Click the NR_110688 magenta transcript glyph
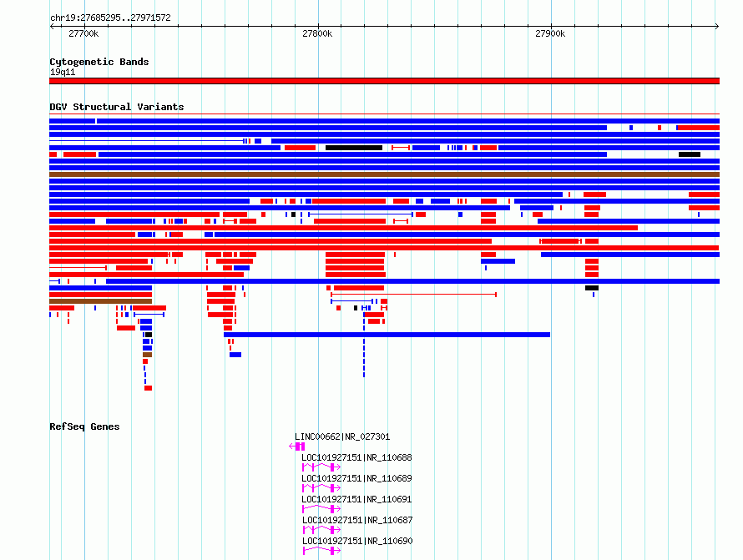 tap(321, 467)
